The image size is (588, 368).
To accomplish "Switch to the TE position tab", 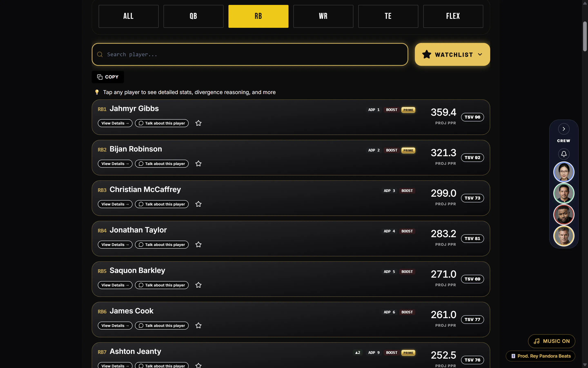I will coord(388,16).
